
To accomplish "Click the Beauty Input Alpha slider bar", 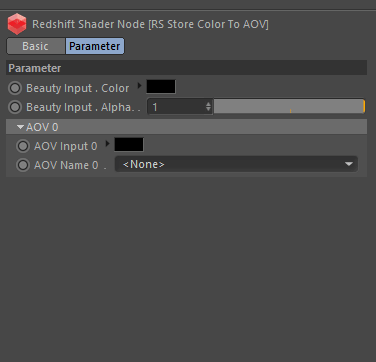I will click(x=289, y=107).
